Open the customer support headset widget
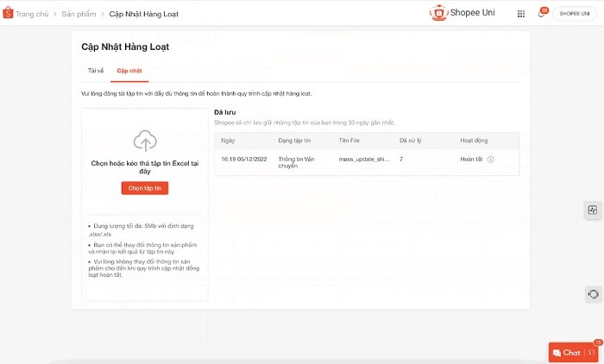The width and height of the screenshot is (604, 364). [593, 295]
